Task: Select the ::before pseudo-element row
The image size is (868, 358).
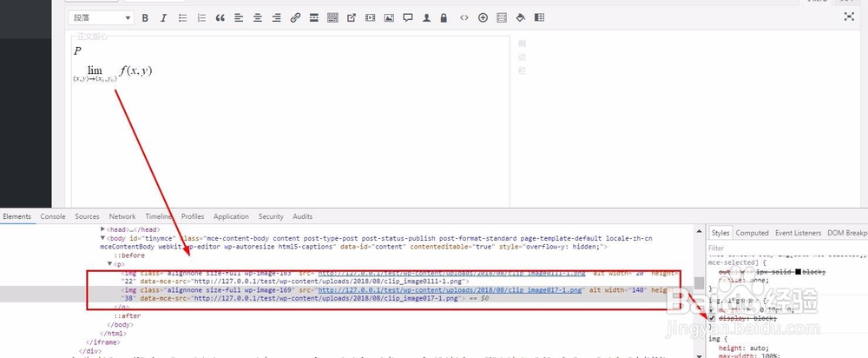Action: pyautogui.click(x=129, y=255)
